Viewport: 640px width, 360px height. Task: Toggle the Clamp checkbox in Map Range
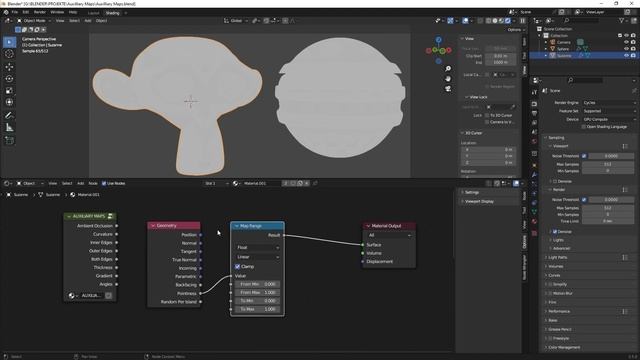(x=237, y=267)
